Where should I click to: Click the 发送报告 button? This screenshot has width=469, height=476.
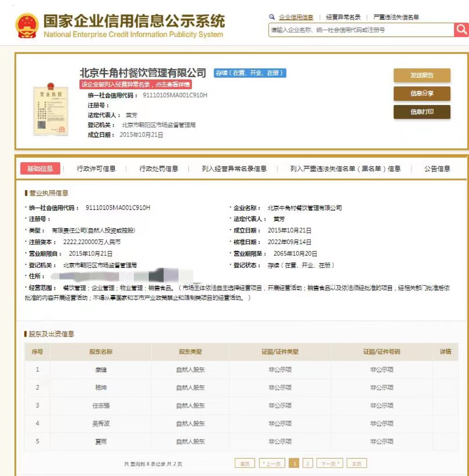coord(422,75)
